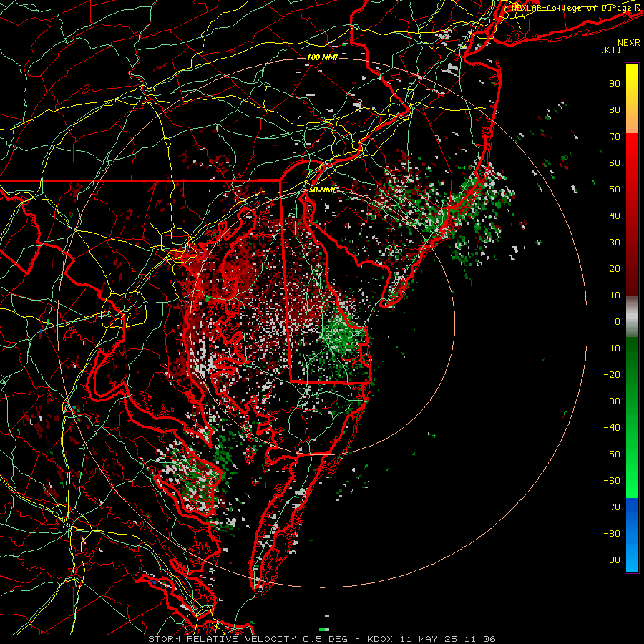Click the positive 80 value on velocity scale
The width and height of the screenshot is (644, 644).
click(x=615, y=110)
